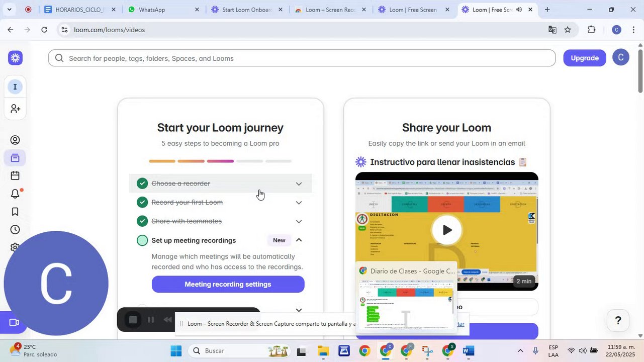Bookmark this page with the star
This screenshot has width=644, height=362.
point(568,30)
